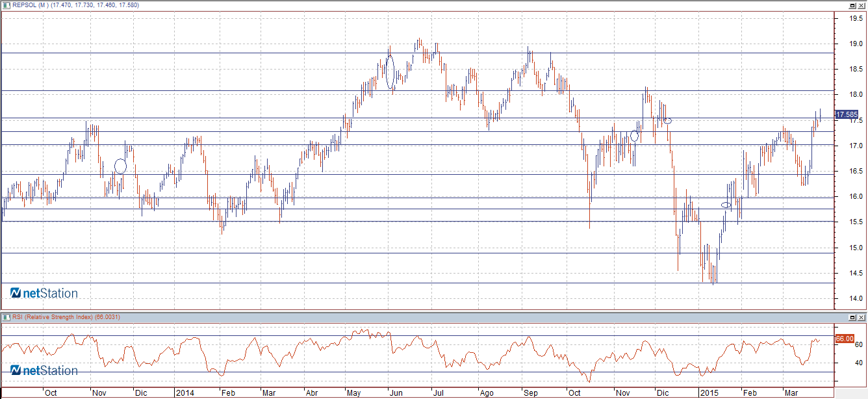The width and height of the screenshot is (868, 399).
Task: Select the small ellipse annotation in January 2015
Action: click(x=726, y=205)
